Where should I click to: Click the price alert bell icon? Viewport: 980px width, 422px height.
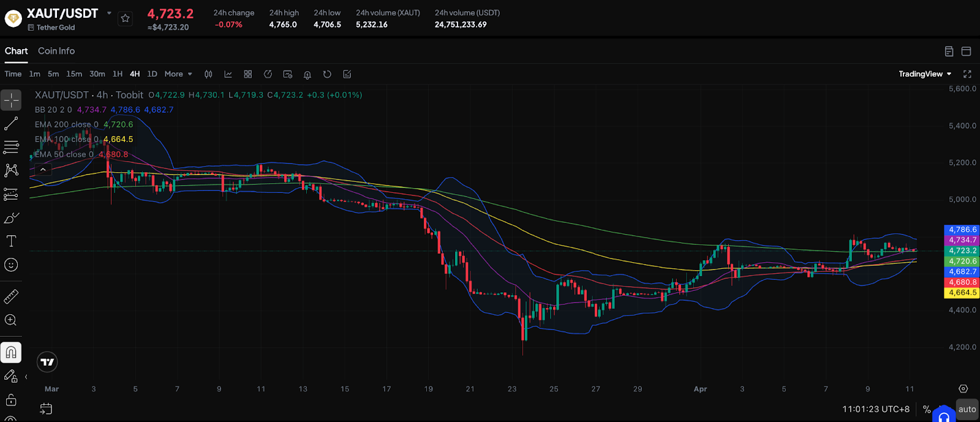(x=307, y=74)
